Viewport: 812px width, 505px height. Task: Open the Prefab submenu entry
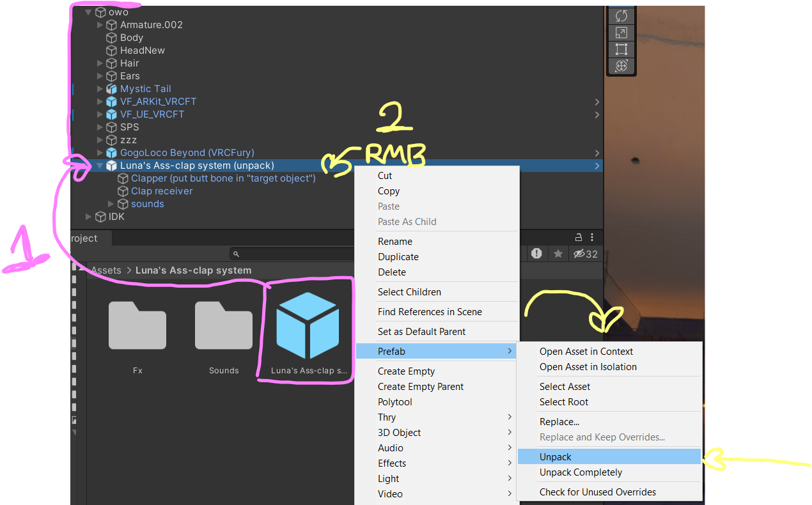pos(437,352)
